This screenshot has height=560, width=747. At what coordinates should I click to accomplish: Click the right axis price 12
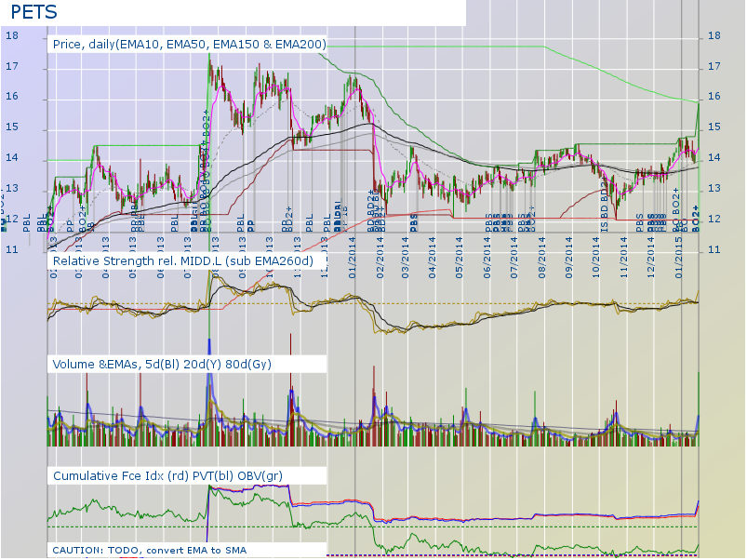[714, 219]
